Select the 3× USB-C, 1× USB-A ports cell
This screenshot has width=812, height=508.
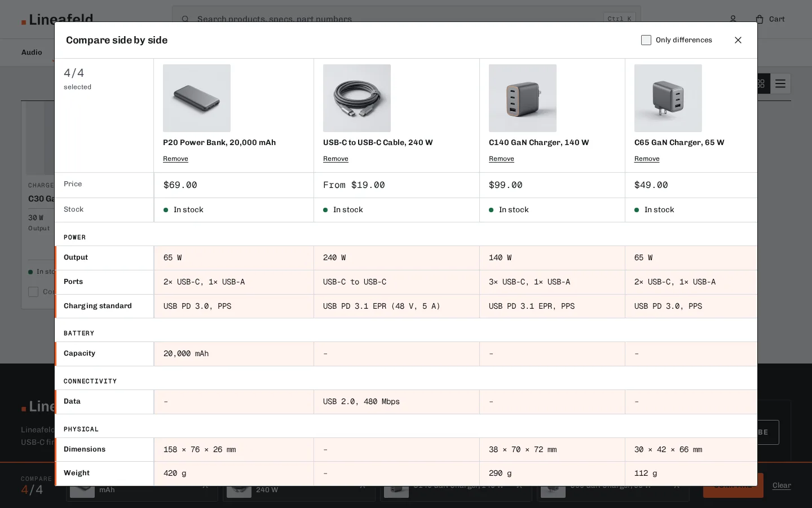pyautogui.click(x=552, y=282)
